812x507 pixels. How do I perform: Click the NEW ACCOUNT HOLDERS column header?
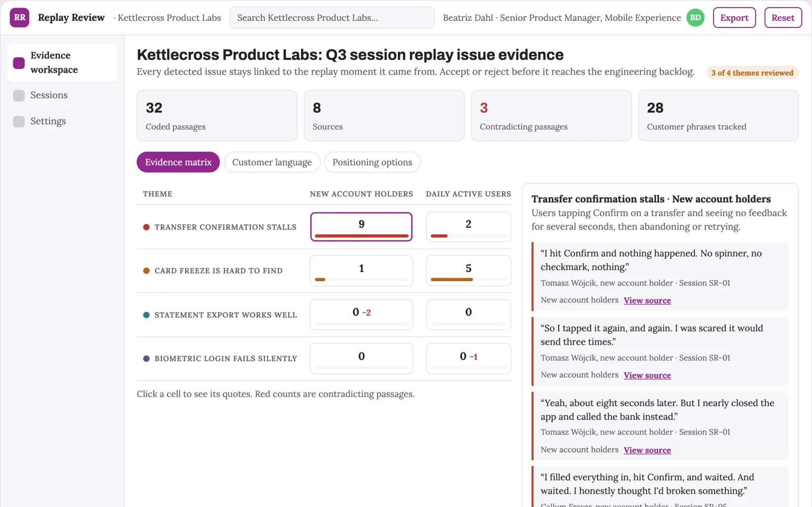click(x=361, y=194)
